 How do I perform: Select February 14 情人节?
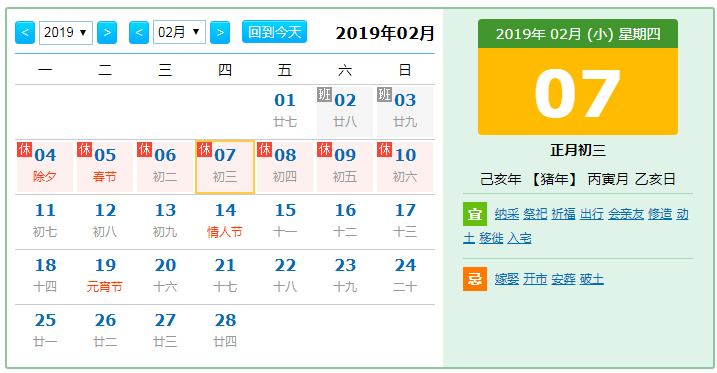225,221
